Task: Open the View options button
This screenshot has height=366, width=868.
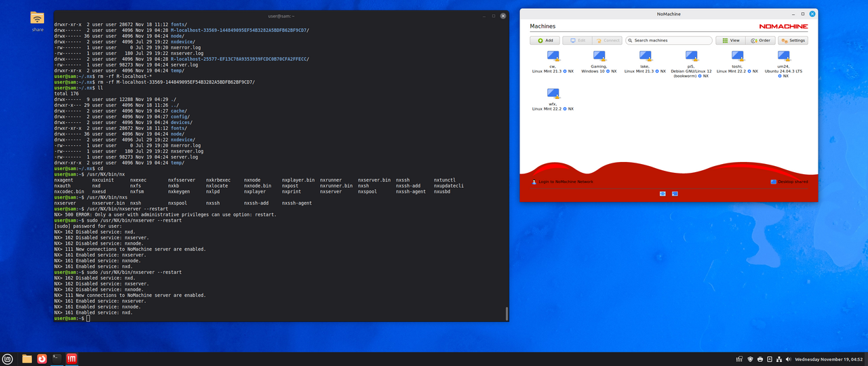Action: point(730,41)
